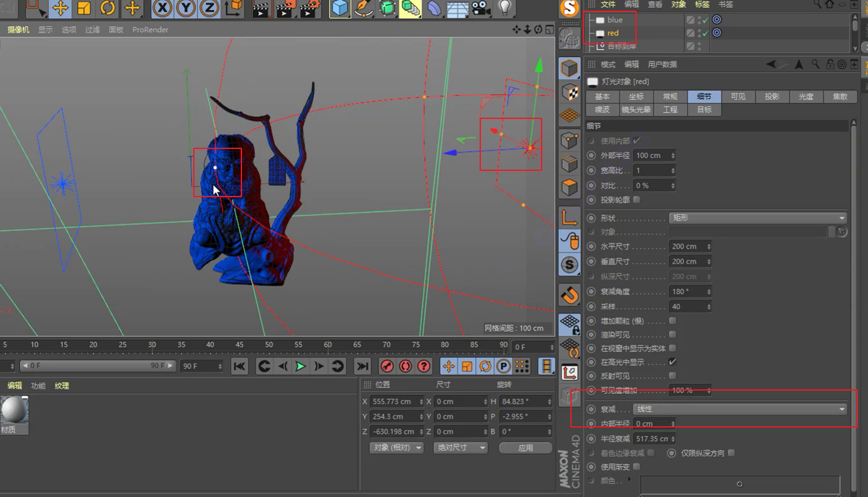Screen dimensions: 868x497
Task: Toggle the coordinate system icon
Action: click(233, 8)
